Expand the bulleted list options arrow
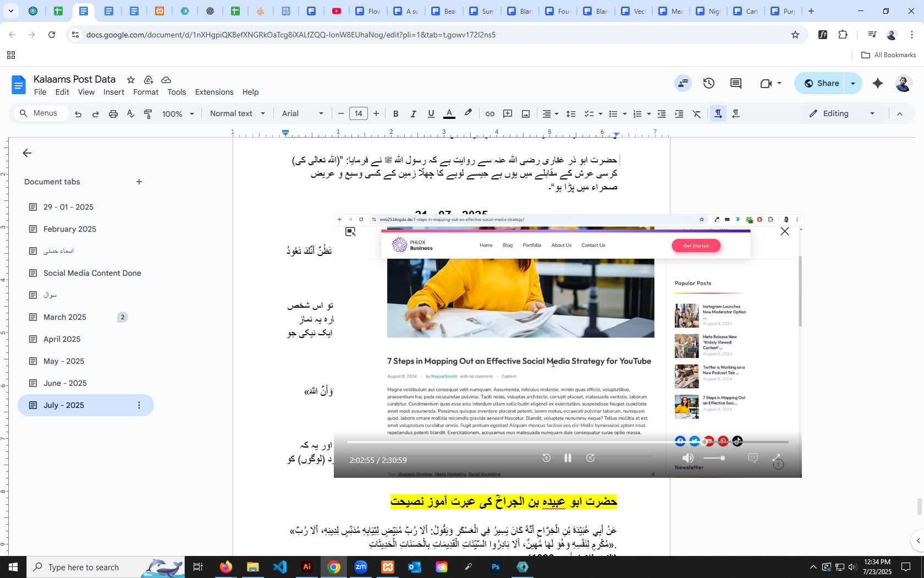 click(x=625, y=114)
